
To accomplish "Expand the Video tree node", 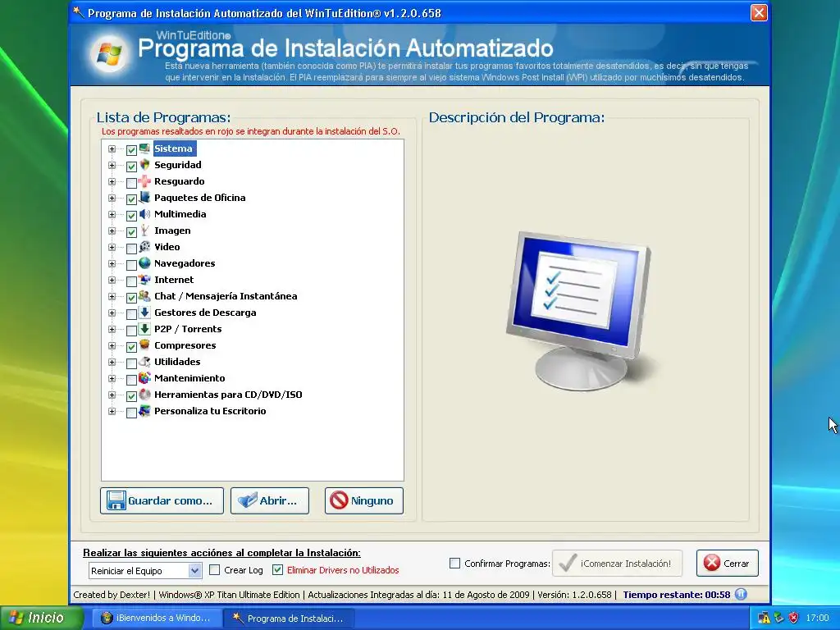I will (112, 248).
